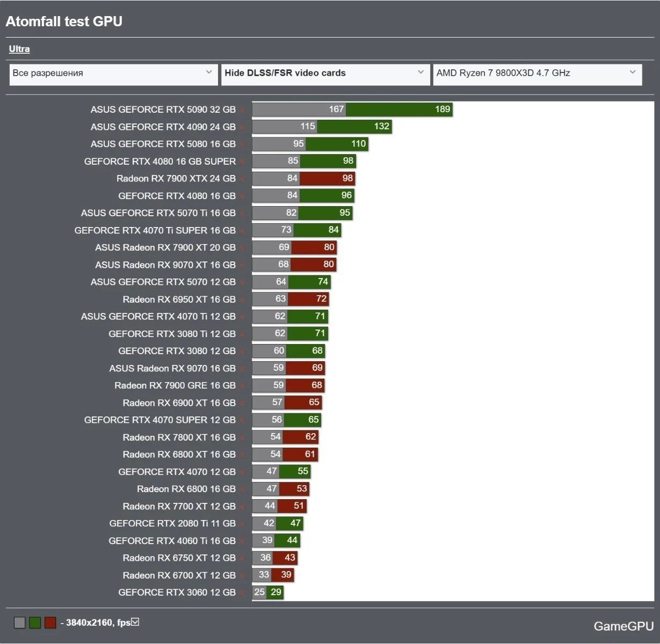Click 'Radeon RX 6750 XT 12 GB' label
Screen dimensions: 660x644
[179, 558]
